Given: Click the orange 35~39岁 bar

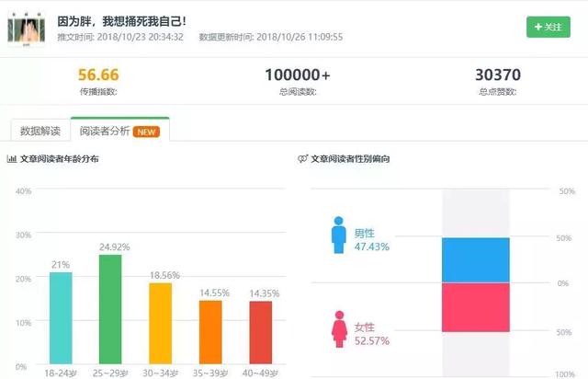Looking at the screenshot, I should 210,331.
